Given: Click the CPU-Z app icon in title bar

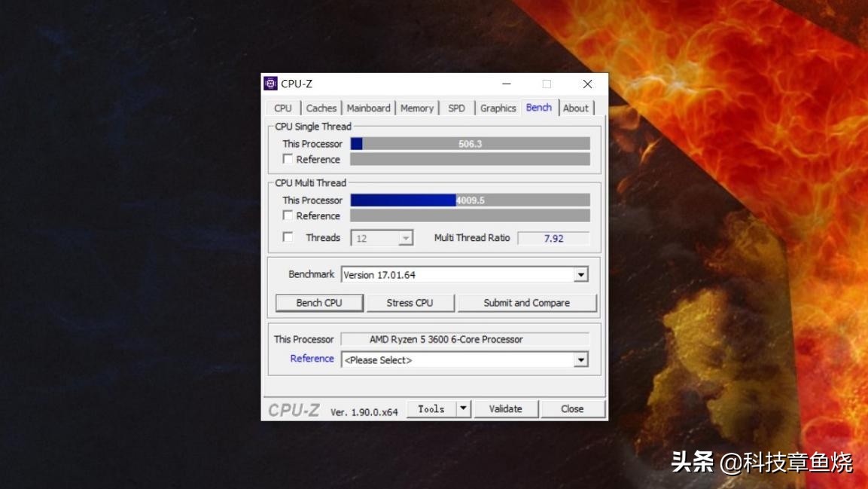Looking at the screenshot, I should pos(271,84).
